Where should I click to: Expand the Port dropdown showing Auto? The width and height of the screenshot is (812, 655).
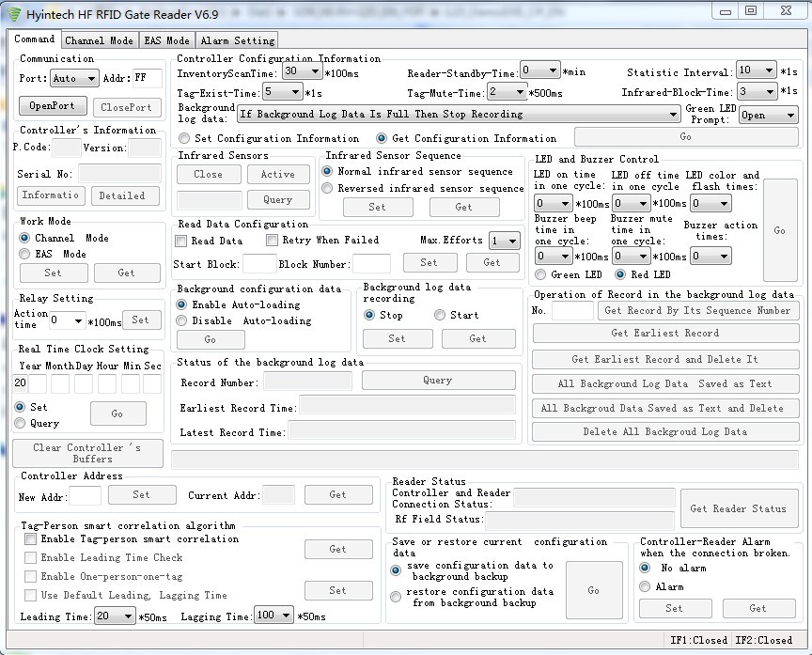(x=74, y=78)
